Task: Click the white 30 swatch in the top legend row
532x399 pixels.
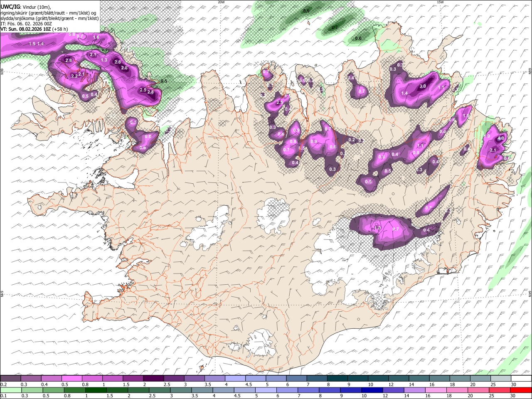Action: point(521,378)
